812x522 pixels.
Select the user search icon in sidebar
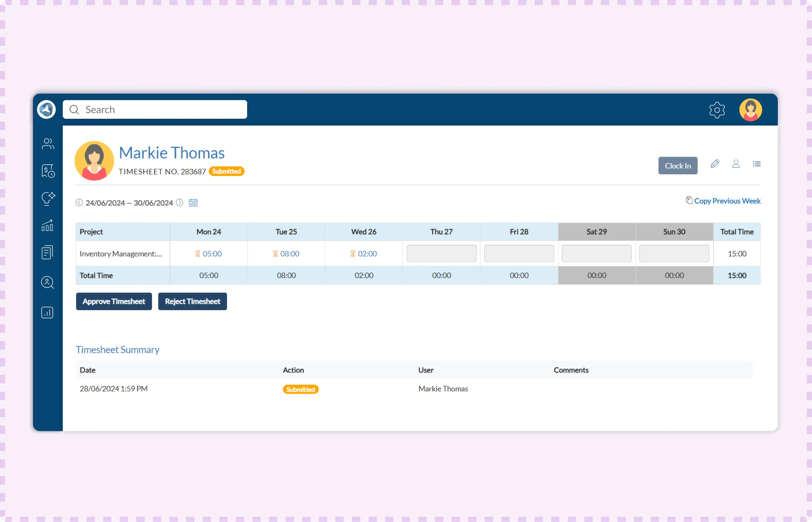click(47, 282)
